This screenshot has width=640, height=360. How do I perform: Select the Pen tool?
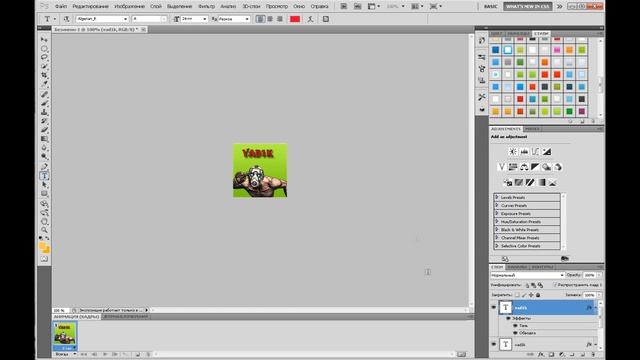click(x=44, y=167)
